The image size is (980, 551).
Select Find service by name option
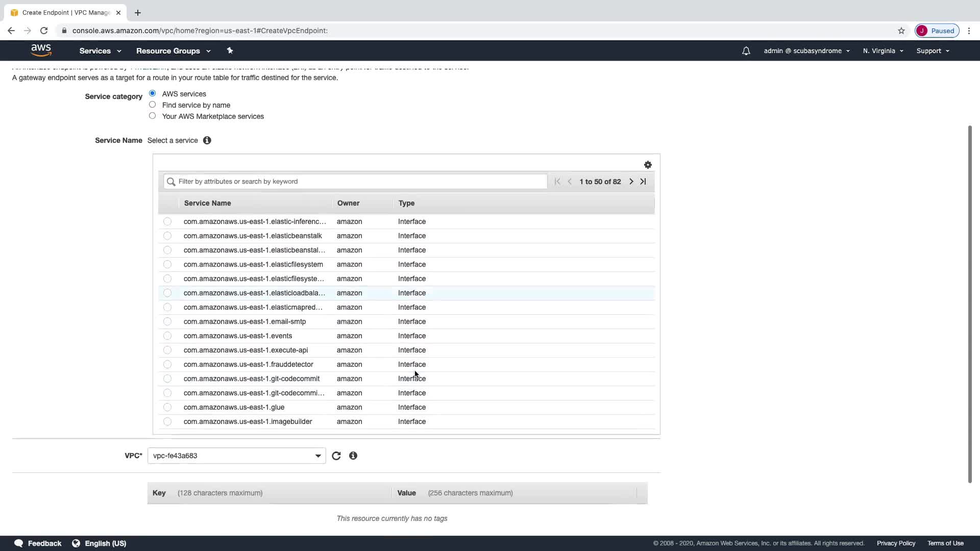(152, 105)
